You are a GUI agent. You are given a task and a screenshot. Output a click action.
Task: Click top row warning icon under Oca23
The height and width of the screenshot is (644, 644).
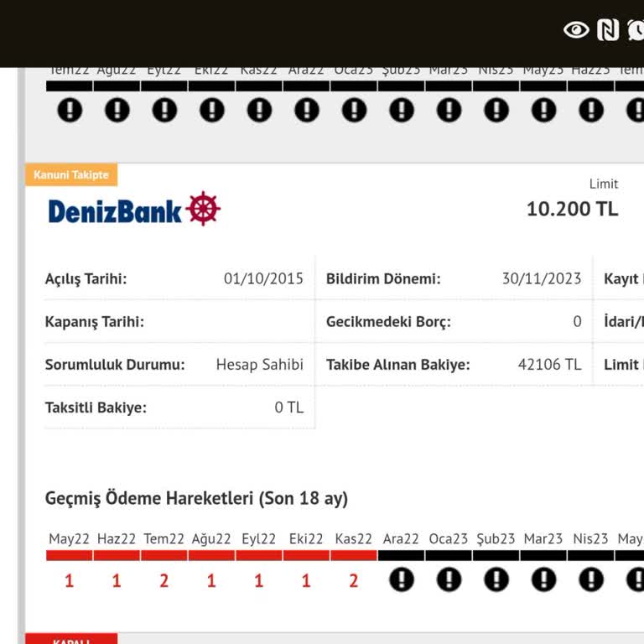(354, 110)
